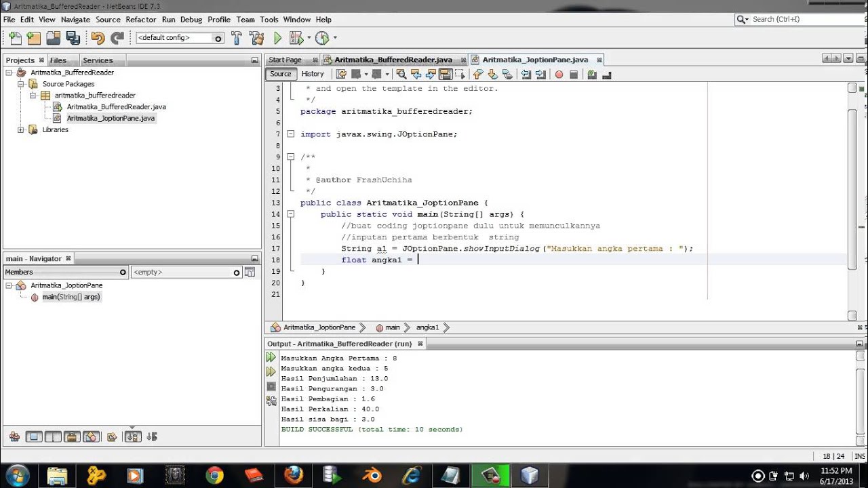Screen dimensions: 868x488
Task: Click the Undo arrow icon
Action: point(98,38)
